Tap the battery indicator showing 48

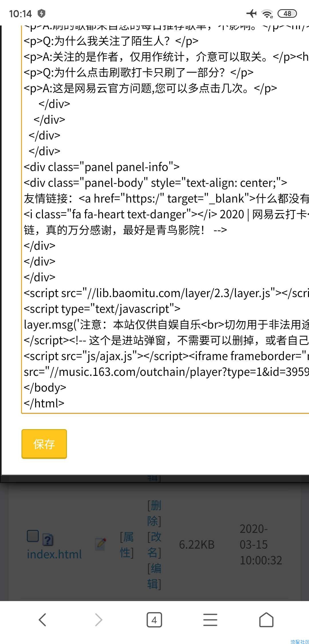pyautogui.click(x=287, y=13)
